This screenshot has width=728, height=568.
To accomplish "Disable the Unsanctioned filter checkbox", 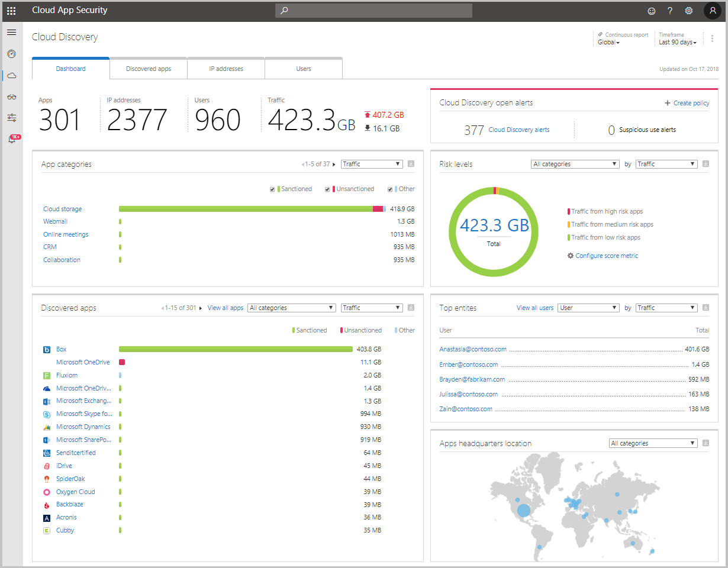I will point(327,189).
